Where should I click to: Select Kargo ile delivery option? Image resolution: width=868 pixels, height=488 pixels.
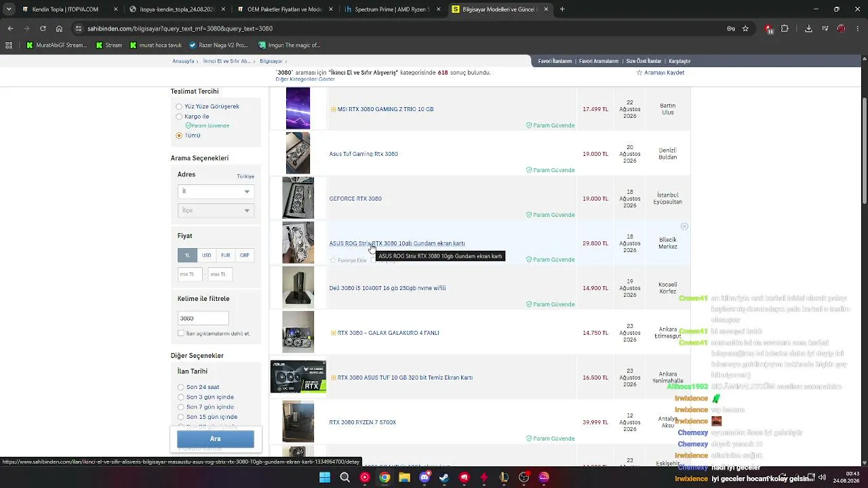pos(179,117)
